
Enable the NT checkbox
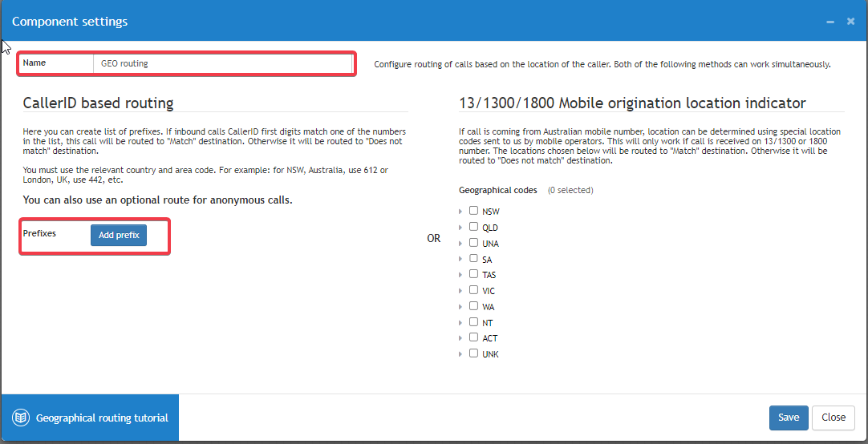pyautogui.click(x=473, y=322)
